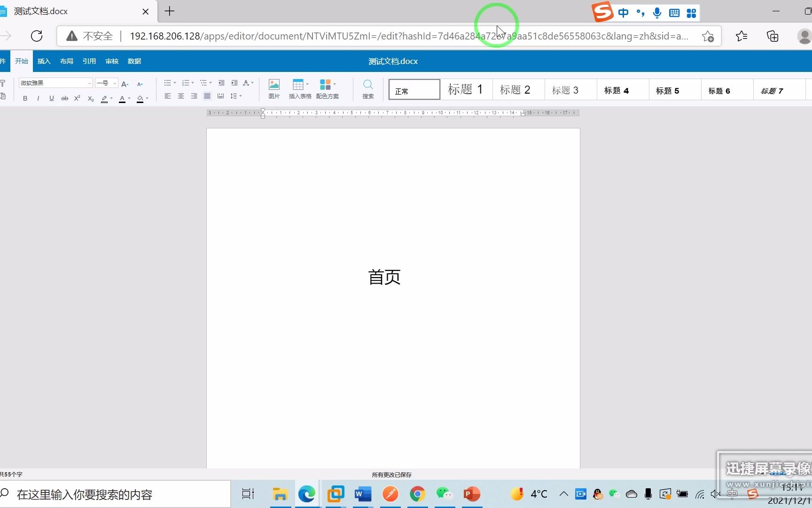Toggle bold formatting
Screen dimensions: 812x508
(25, 98)
